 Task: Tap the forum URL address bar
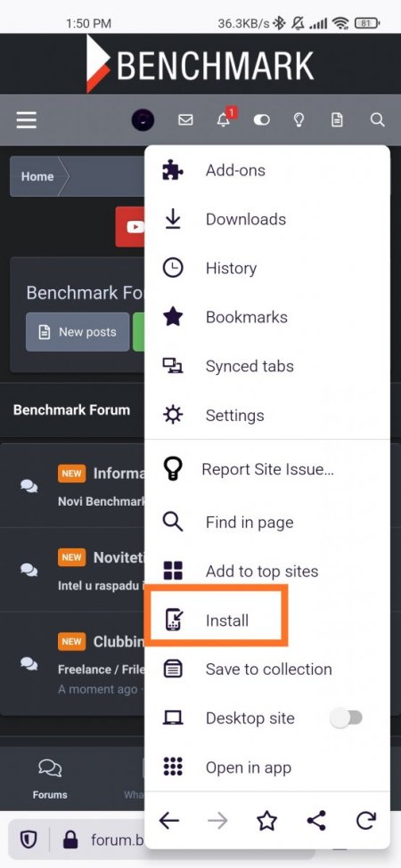pyautogui.click(x=118, y=840)
